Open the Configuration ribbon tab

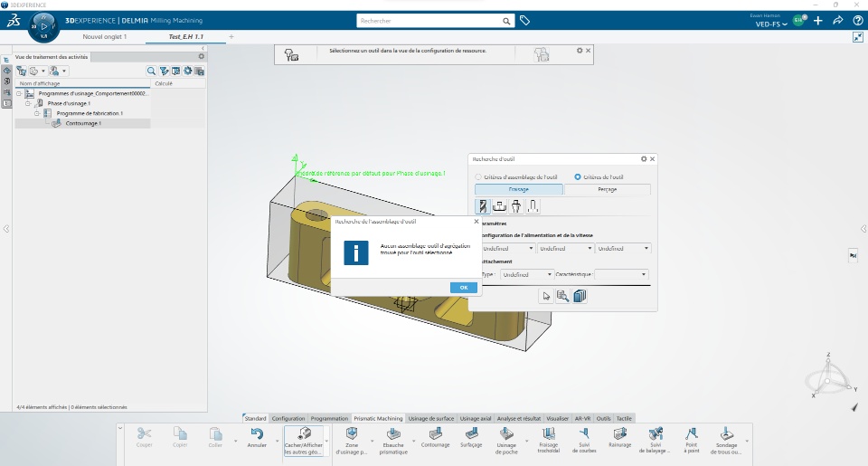[x=288, y=418]
